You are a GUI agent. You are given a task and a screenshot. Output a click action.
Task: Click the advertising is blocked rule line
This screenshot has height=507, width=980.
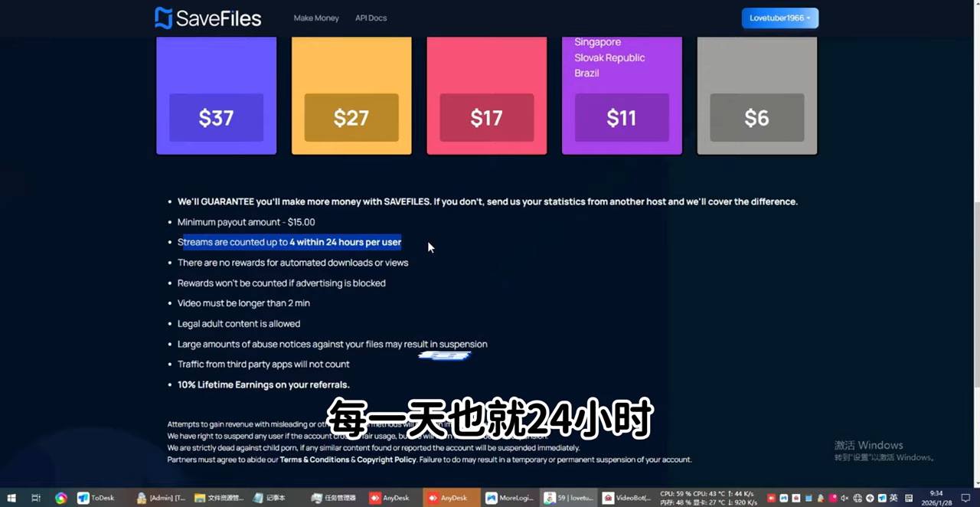point(281,283)
